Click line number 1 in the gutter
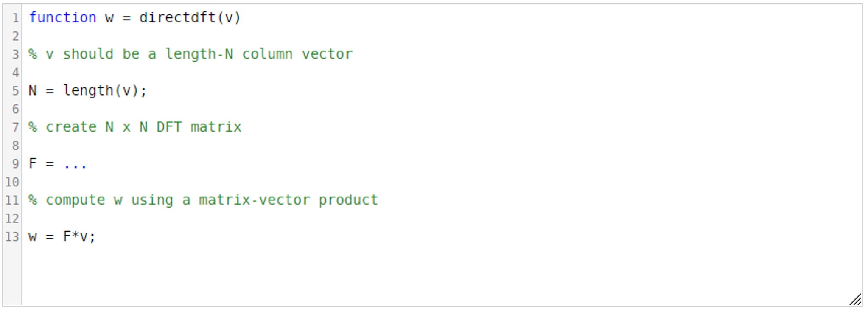The width and height of the screenshot is (868, 312). point(15,18)
